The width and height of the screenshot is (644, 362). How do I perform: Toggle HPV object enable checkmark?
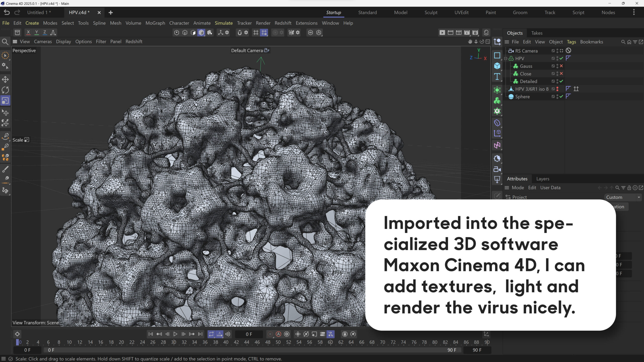(x=561, y=58)
